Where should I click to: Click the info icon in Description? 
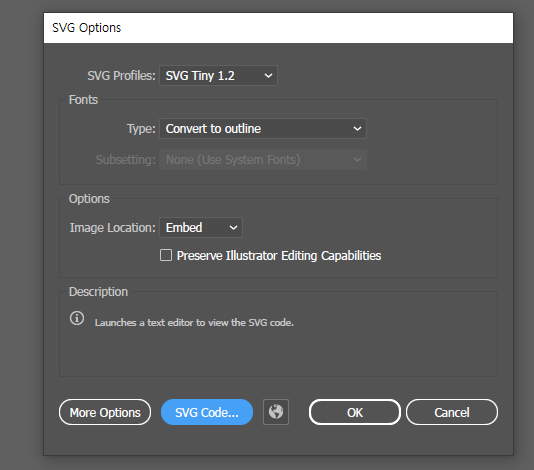pos(77,318)
